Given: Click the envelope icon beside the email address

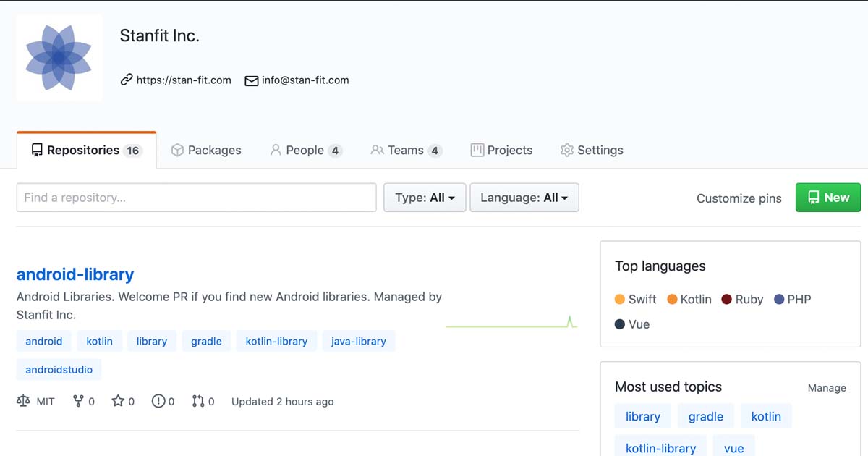Looking at the screenshot, I should (x=251, y=80).
